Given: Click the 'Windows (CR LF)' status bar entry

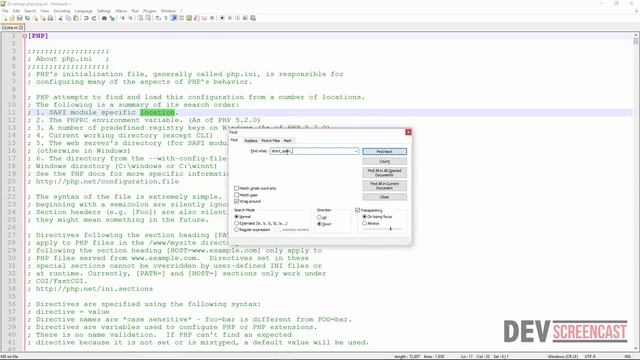Looking at the screenshot, I should pyautogui.click(x=562, y=356).
